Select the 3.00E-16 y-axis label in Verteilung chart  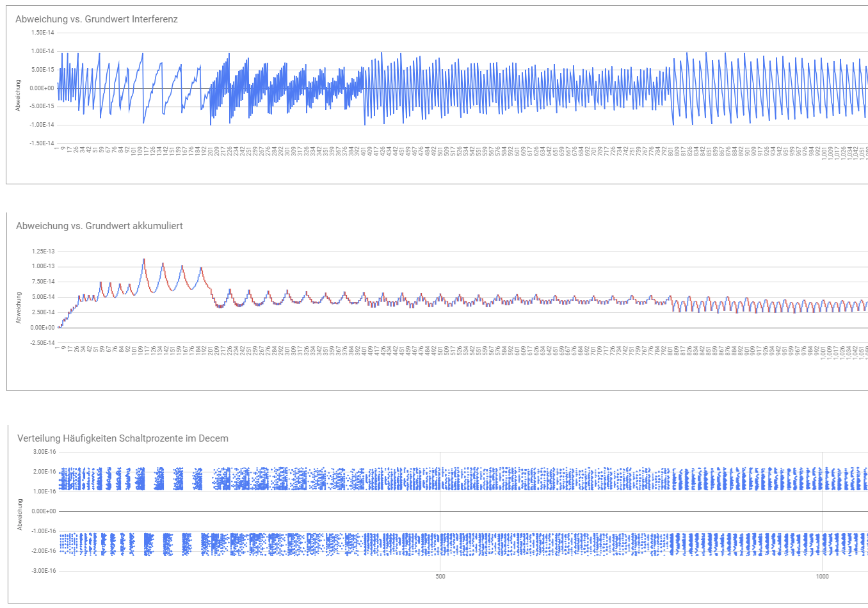tap(44, 452)
